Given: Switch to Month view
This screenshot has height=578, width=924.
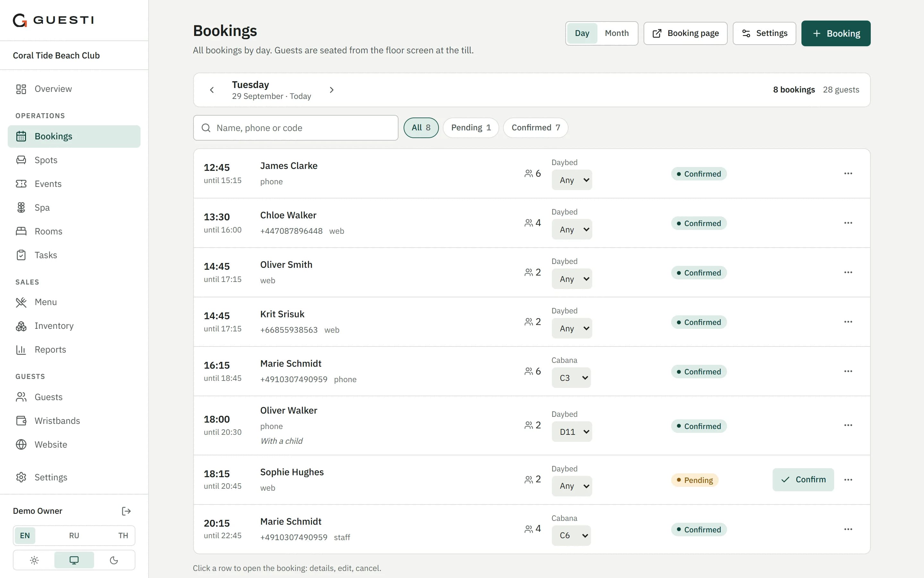Looking at the screenshot, I should click(x=617, y=33).
